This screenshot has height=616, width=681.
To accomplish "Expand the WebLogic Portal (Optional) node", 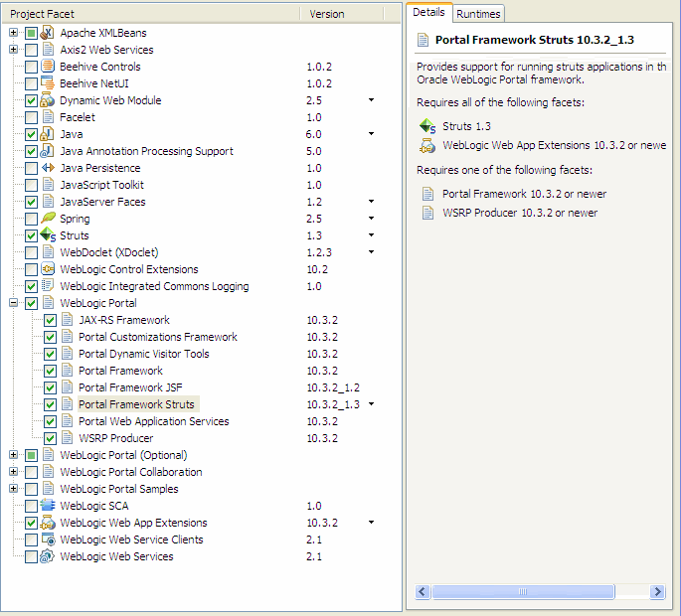I will (14, 455).
